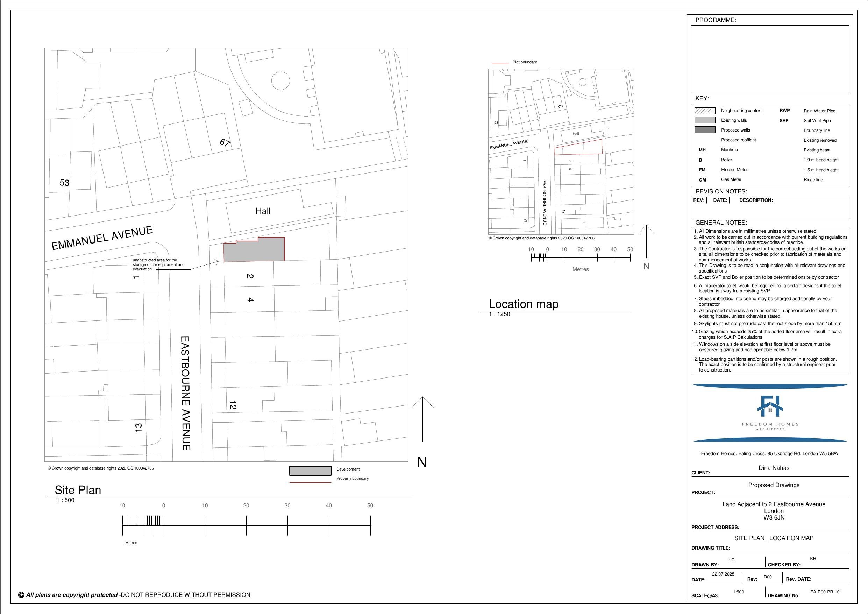868x614 pixels.
Task: Select the MH manhole symbol in the KEY
Action: 702,150
